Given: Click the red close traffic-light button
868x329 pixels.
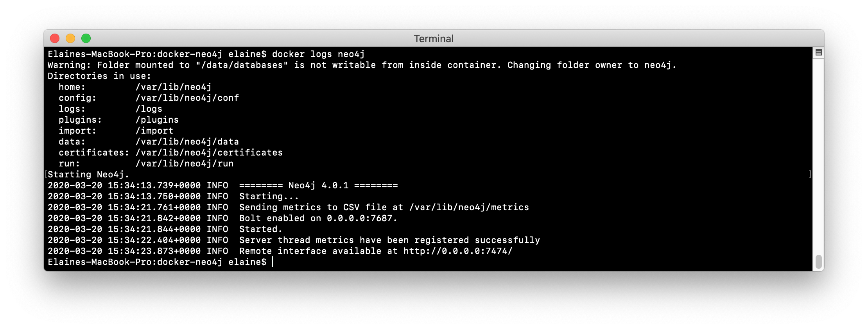Looking at the screenshot, I should click(54, 38).
